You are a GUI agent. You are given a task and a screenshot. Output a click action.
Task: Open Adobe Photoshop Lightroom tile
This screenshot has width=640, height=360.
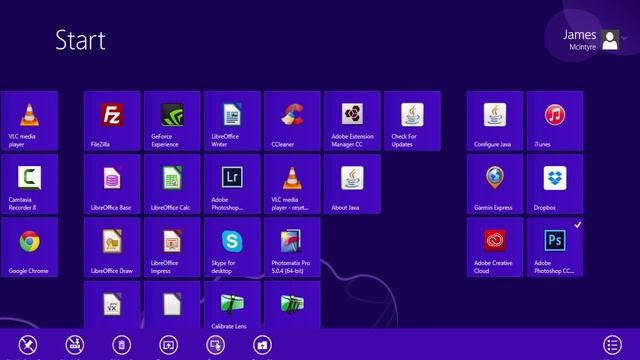232,184
